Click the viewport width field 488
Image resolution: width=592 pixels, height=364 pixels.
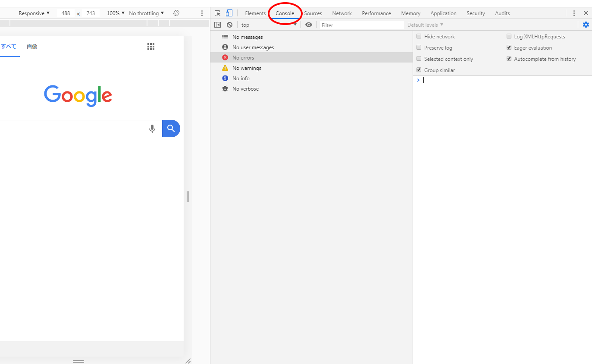tap(66, 13)
